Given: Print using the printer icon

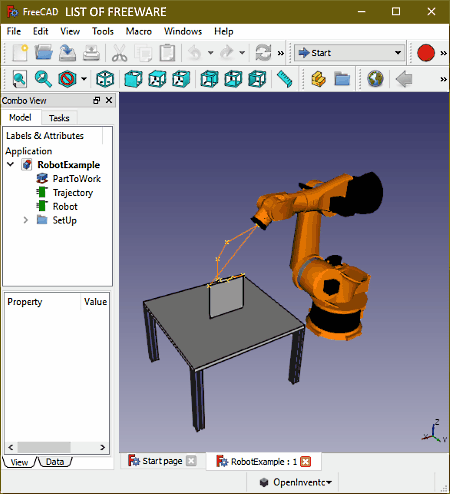Looking at the screenshot, I should pyautogui.click(x=91, y=53).
